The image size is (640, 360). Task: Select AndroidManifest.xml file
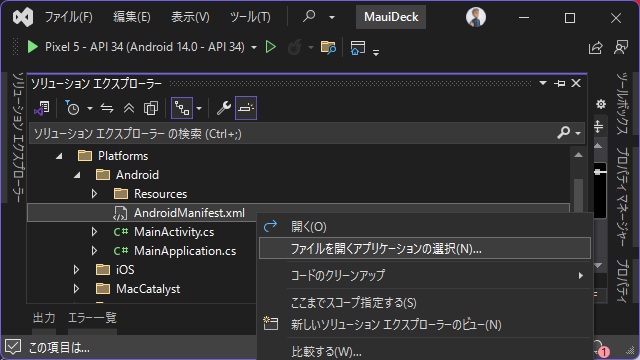click(x=189, y=213)
